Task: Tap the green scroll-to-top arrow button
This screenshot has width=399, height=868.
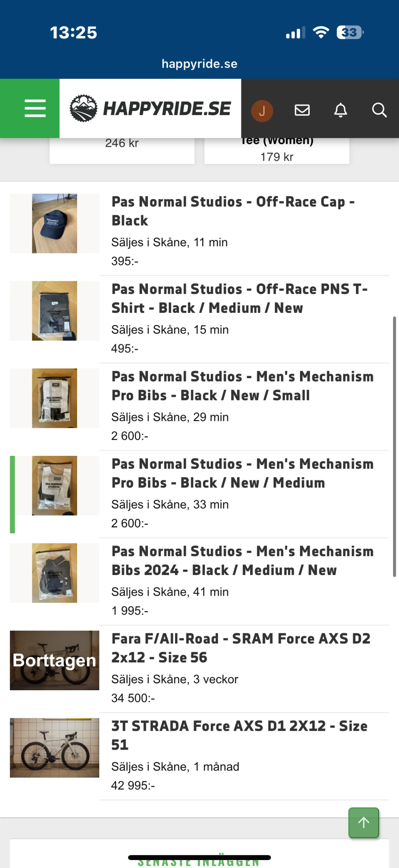Action: click(x=363, y=822)
